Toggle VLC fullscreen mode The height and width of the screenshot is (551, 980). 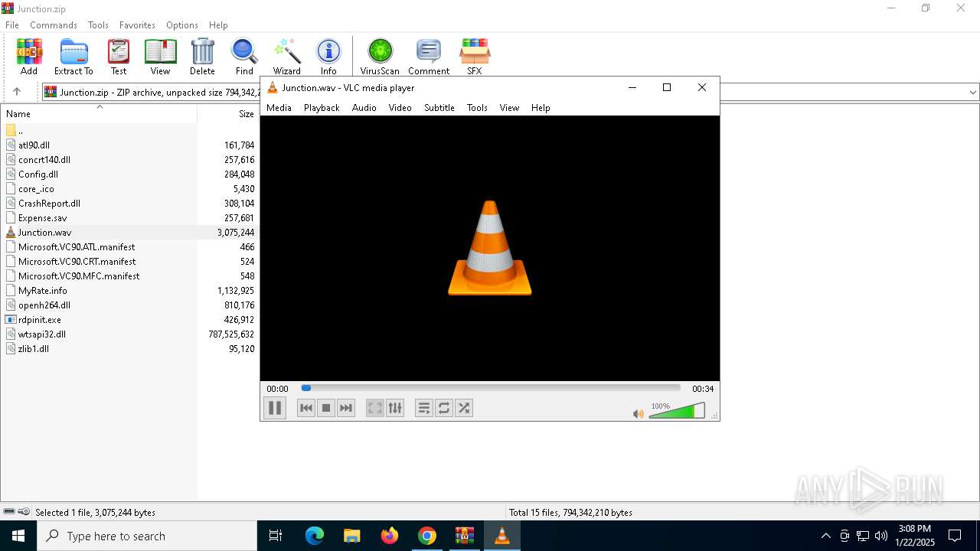click(375, 408)
